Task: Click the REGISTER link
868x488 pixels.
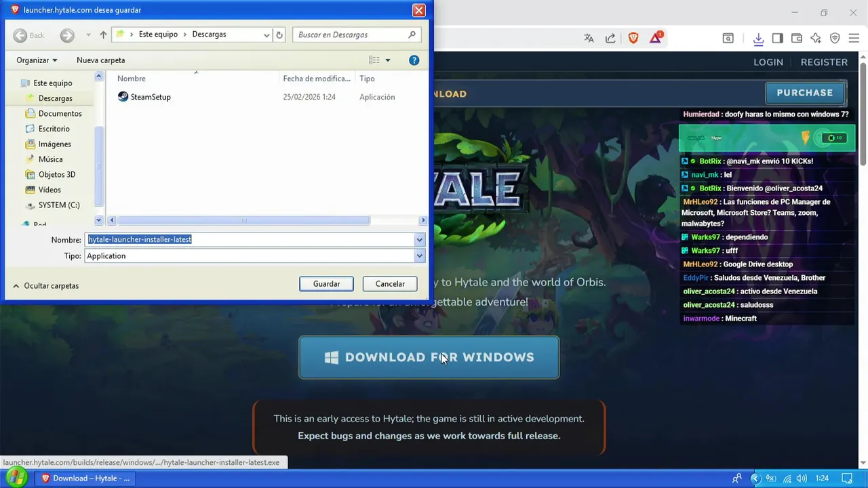Action: [x=824, y=62]
